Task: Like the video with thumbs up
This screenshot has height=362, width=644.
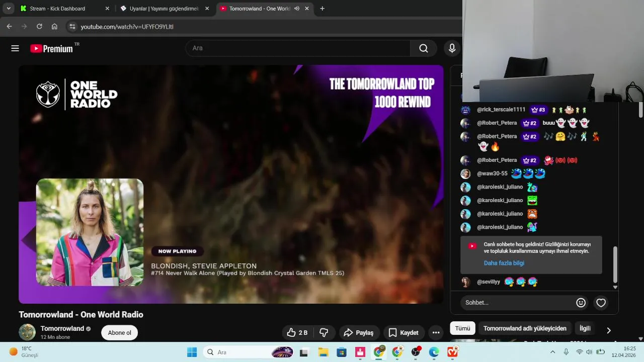Action: [297, 333]
